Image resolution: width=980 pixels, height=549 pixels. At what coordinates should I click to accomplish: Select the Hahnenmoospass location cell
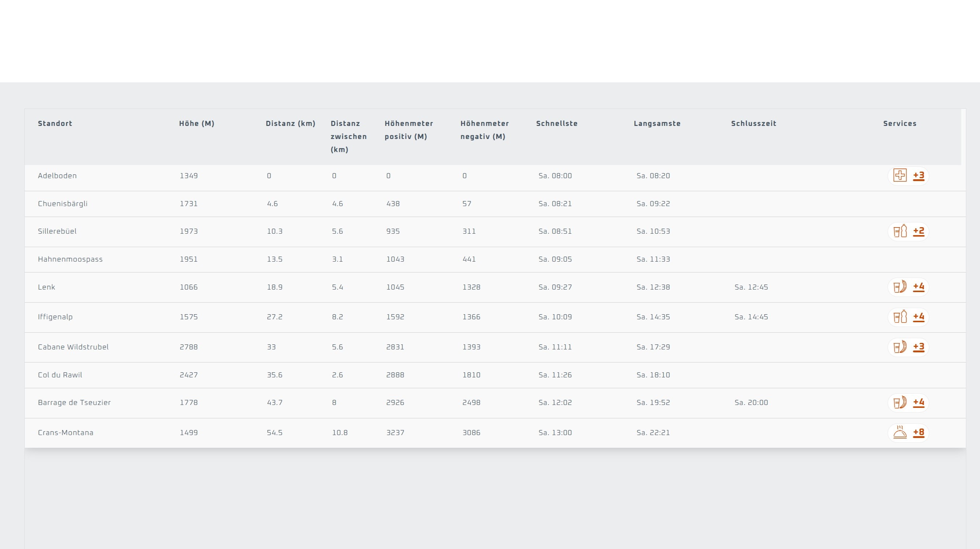[70, 259]
